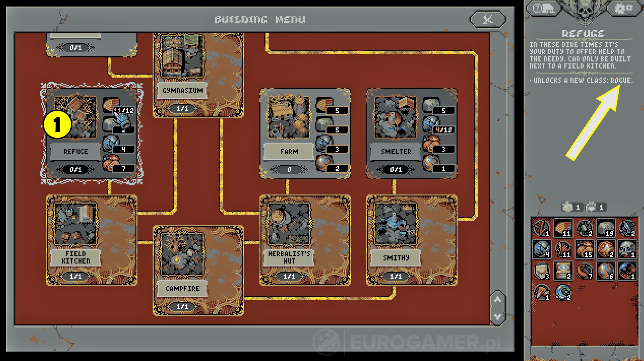Select the blue metal resource showing 4
The height and width of the screenshot is (361, 644).
542,249
